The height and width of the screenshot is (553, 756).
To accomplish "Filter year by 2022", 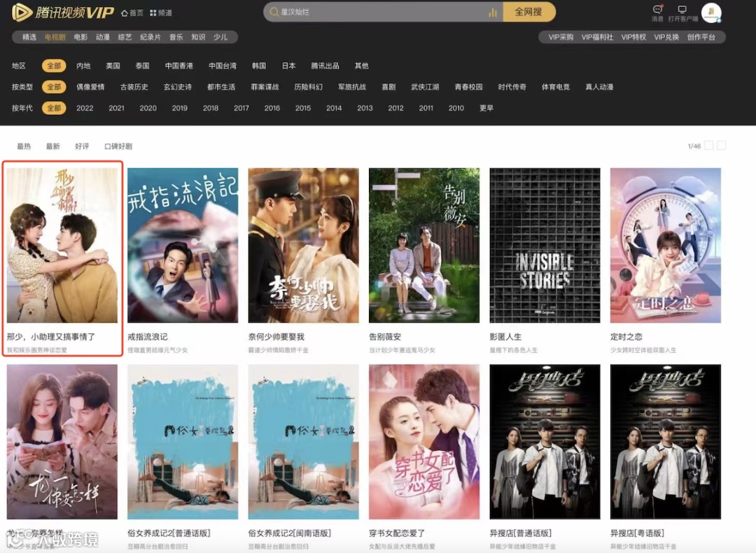I will click(85, 108).
